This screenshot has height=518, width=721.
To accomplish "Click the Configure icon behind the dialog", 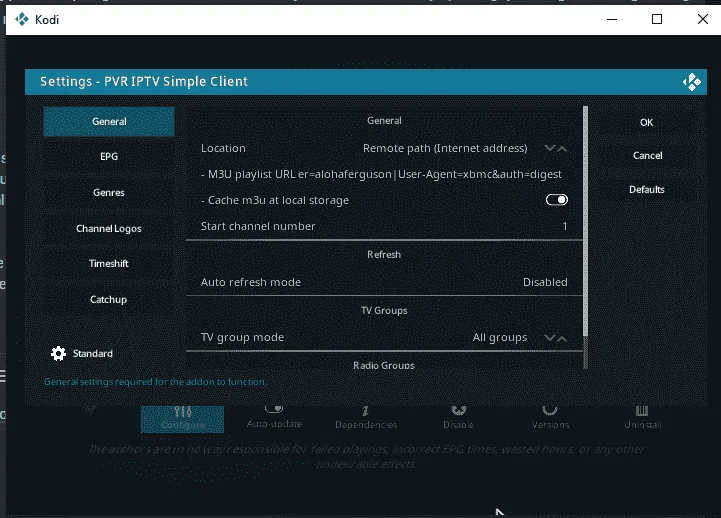I will pyautogui.click(x=183, y=411).
